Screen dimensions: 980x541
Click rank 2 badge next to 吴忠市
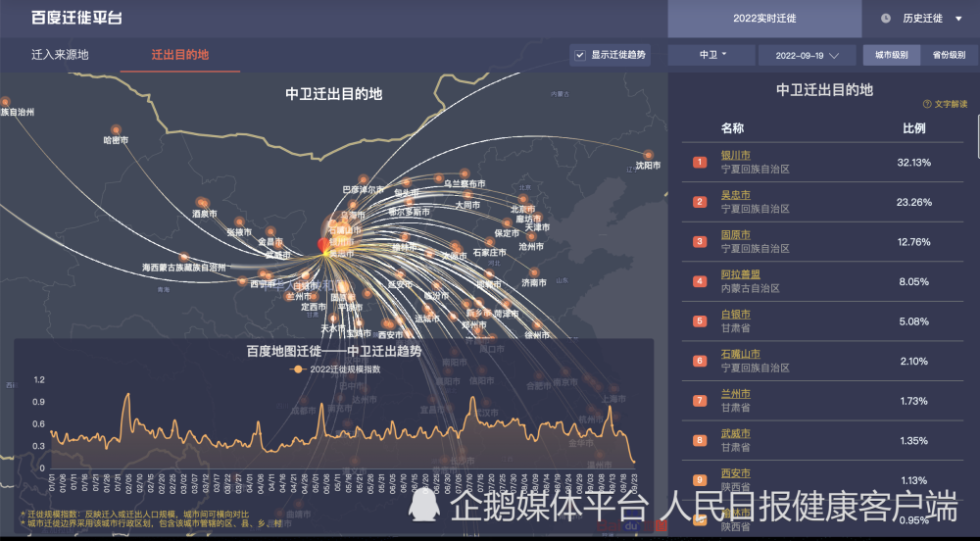[700, 202]
